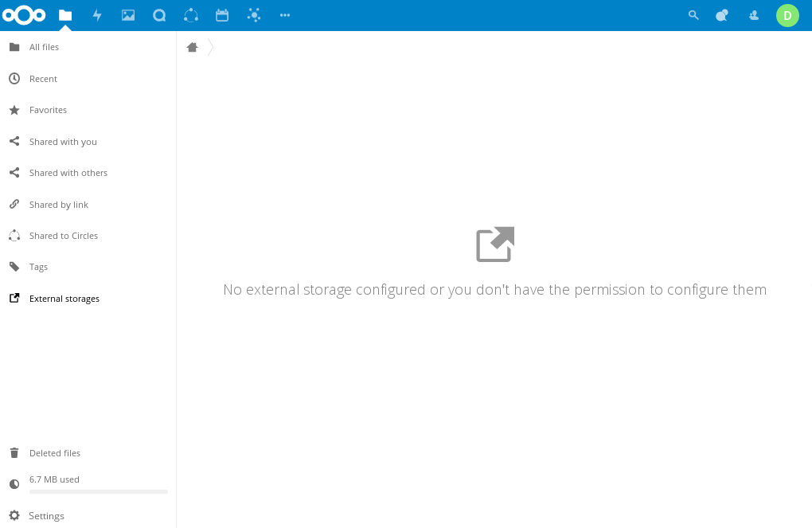
Task: Open the Contacts menu icon
Action: (753, 15)
